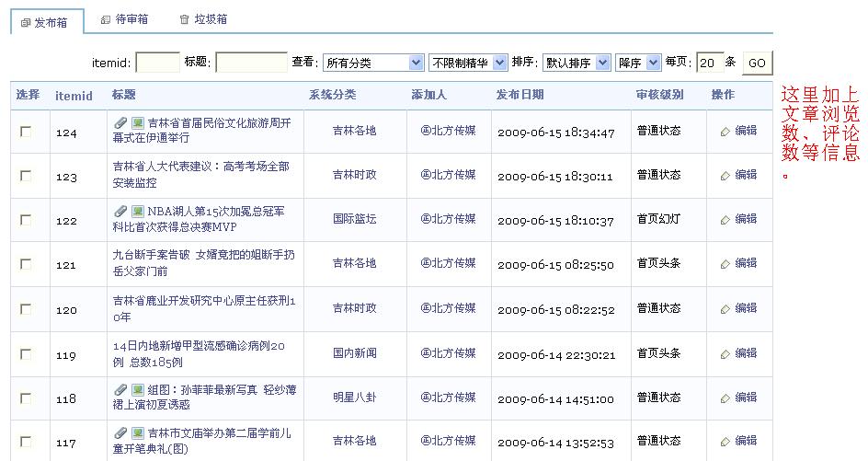Click category 国内新闻 in row 119
868x461 pixels.
pyautogui.click(x=354, y=353)
